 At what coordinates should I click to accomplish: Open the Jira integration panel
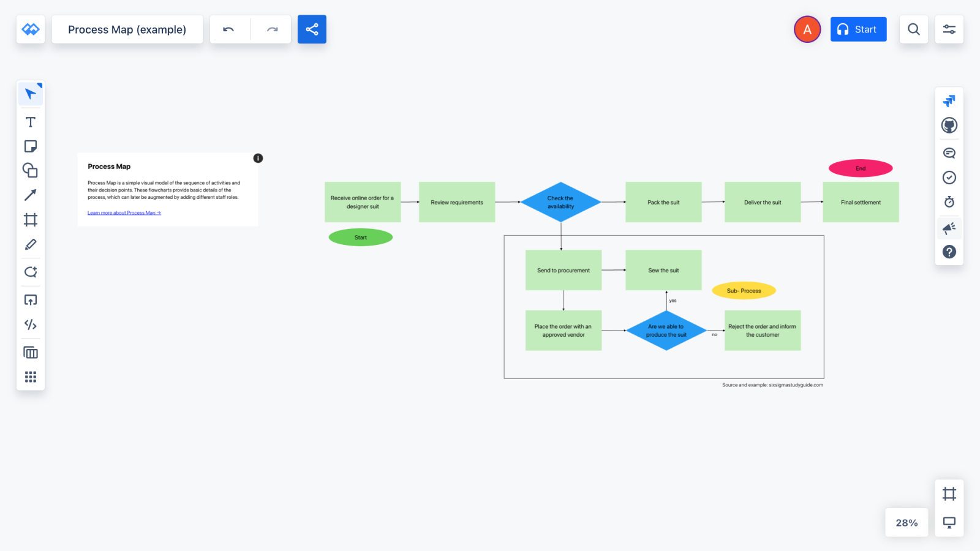(x=949, y=100)
